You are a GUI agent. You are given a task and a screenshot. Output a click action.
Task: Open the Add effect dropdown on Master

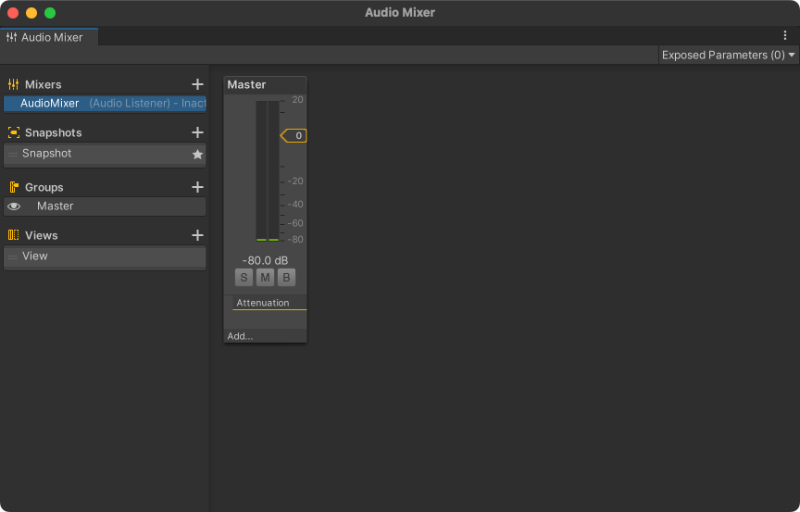(x=241, y=336)
